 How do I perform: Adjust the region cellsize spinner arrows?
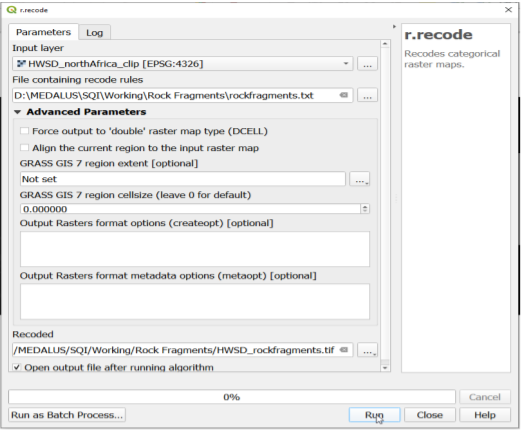[365, 209]
